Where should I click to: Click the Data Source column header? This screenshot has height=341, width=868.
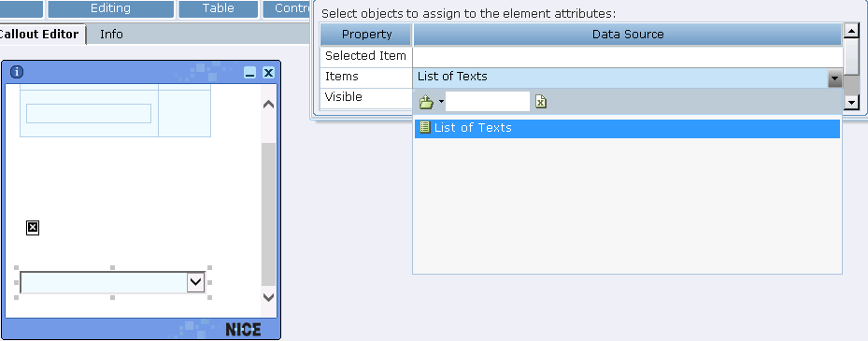point(628,35)
